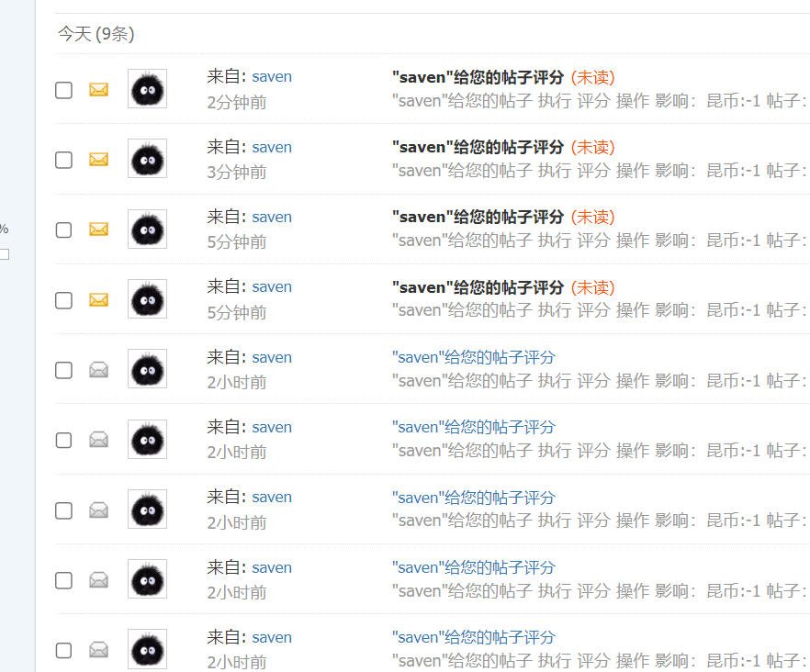Open saven's avatar in first 2小时前 message
The image size is (810, 672).
coord(147,369)
